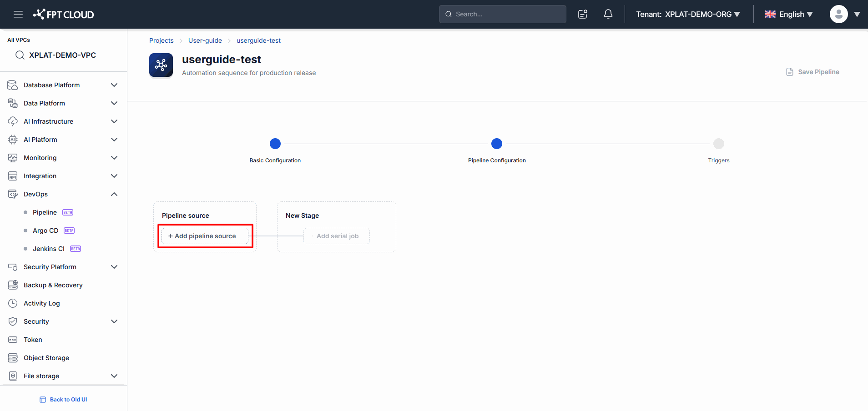This screenshot has width=868, height=411.
Task: Click the Database Platform icon
Action: [13, 85]
